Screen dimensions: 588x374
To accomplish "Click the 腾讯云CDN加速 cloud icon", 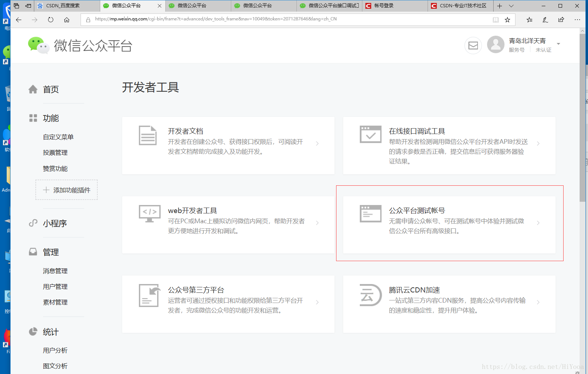I will [x=370, y=295].
